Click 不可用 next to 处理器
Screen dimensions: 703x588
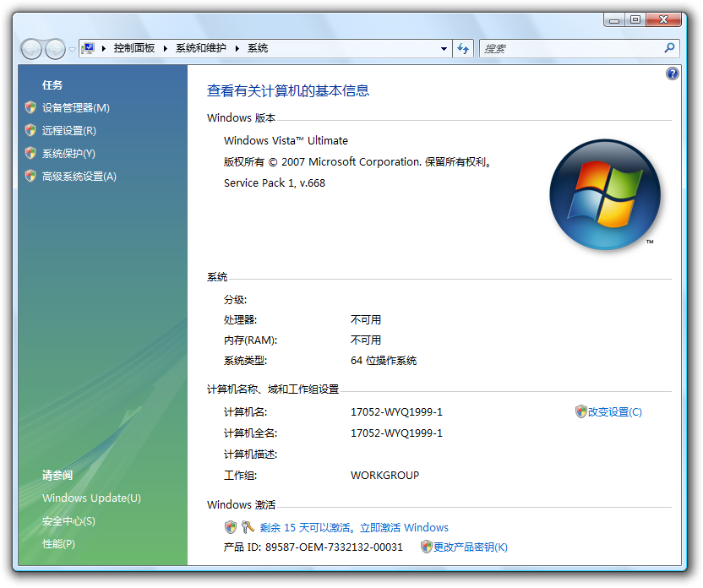click(365, 320)
